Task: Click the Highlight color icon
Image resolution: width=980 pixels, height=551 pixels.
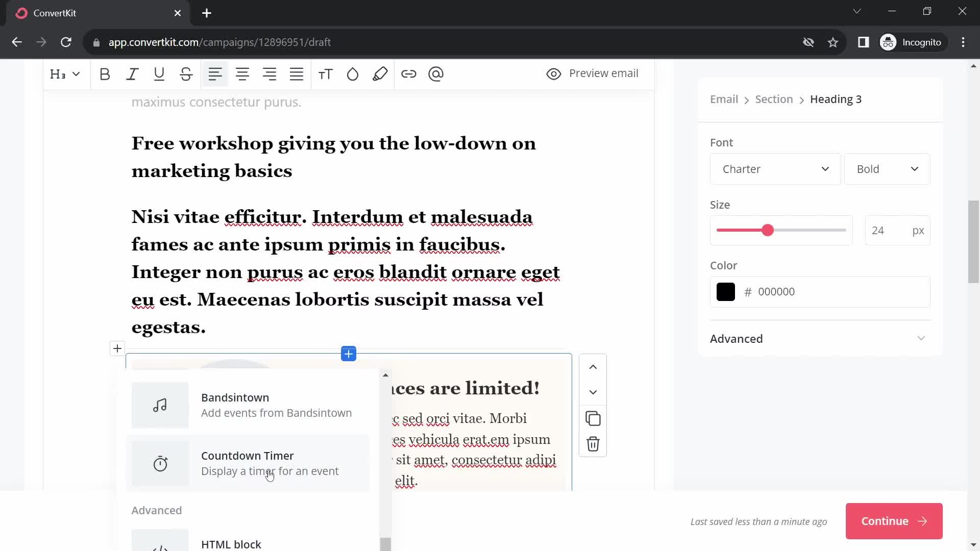Action: click(380, 73)
